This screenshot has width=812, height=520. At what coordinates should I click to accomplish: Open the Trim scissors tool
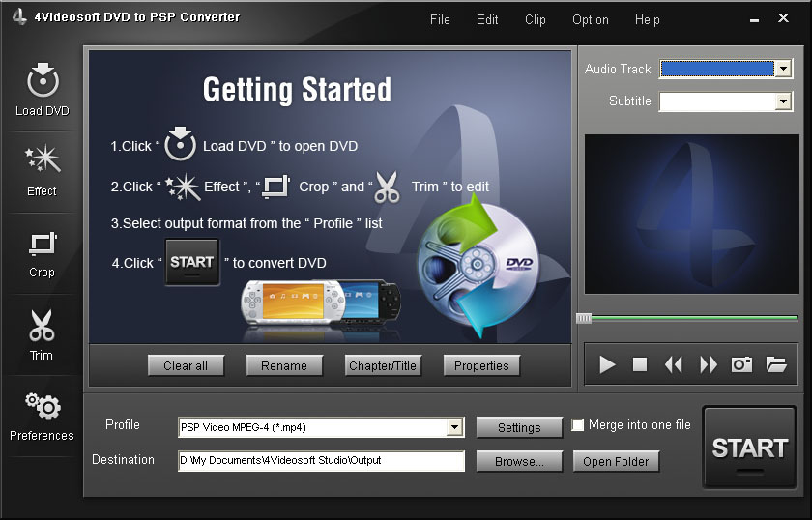tap(42, 326)
